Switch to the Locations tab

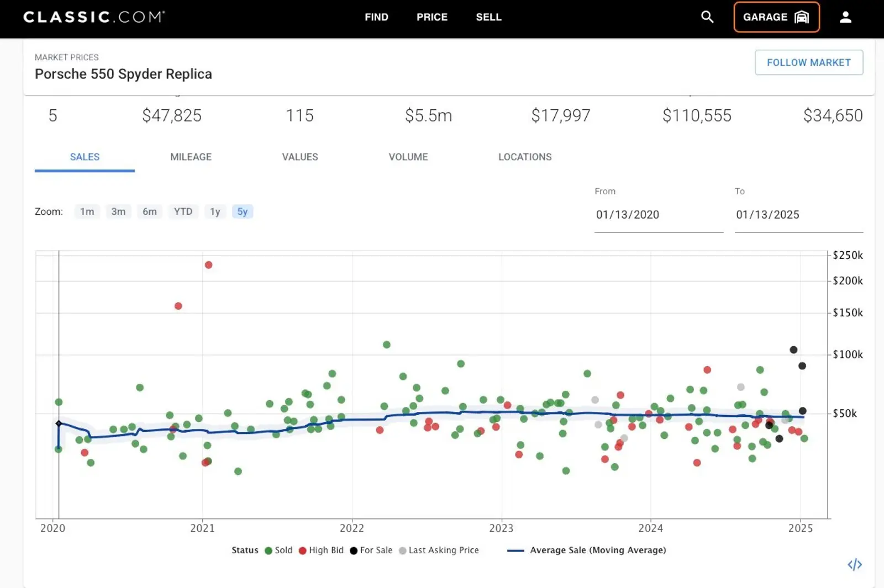[x=525, y=157]
